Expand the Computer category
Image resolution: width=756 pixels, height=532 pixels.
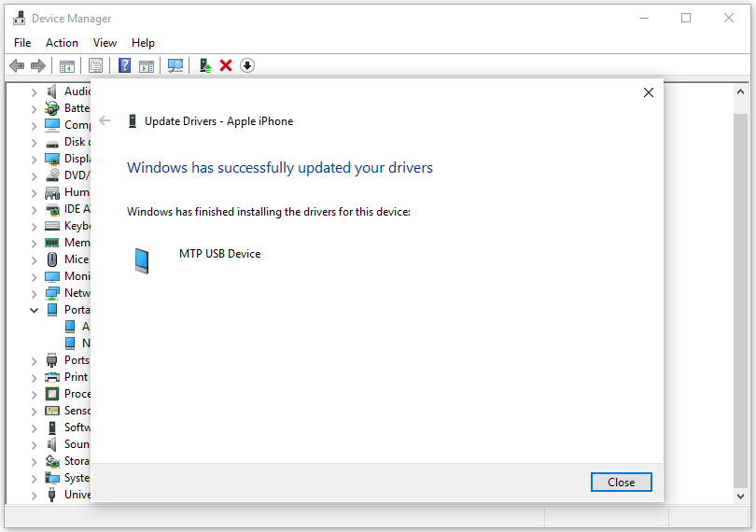tap(34, 126)
